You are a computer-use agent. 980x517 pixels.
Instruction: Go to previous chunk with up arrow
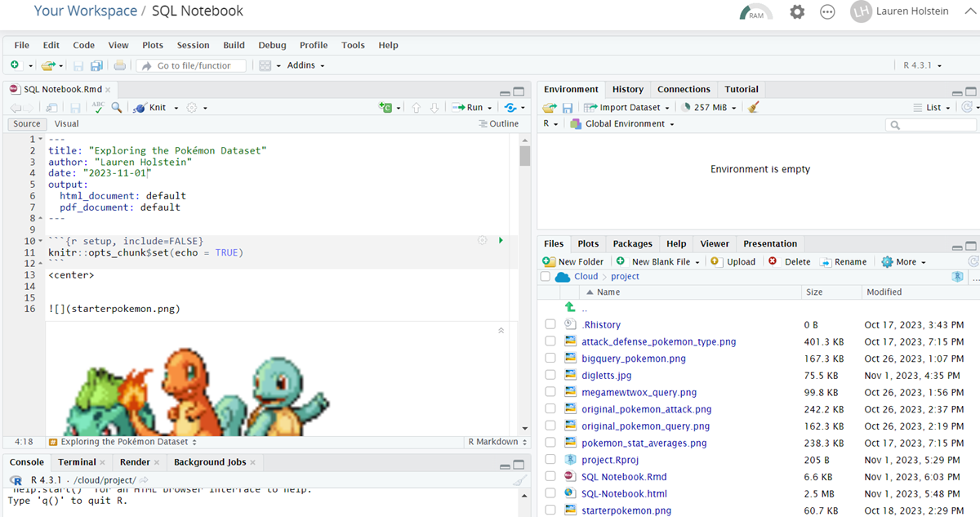(416, 107)
